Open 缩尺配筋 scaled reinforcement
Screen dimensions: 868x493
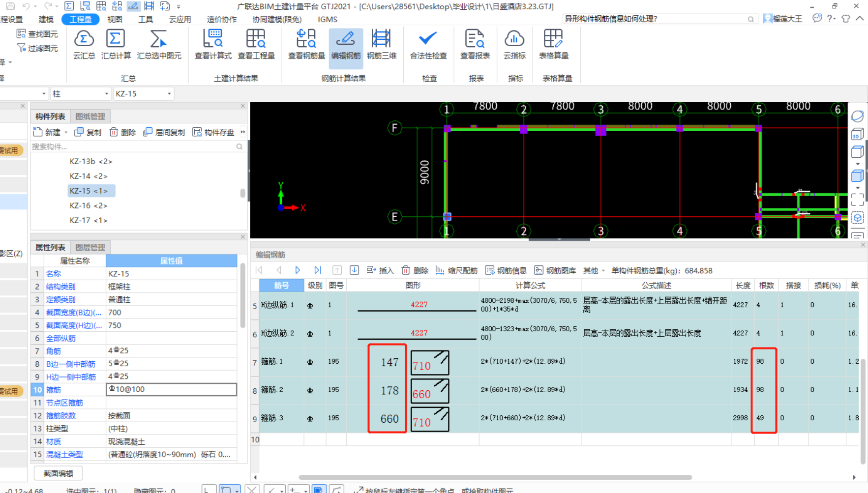(456, 270)
